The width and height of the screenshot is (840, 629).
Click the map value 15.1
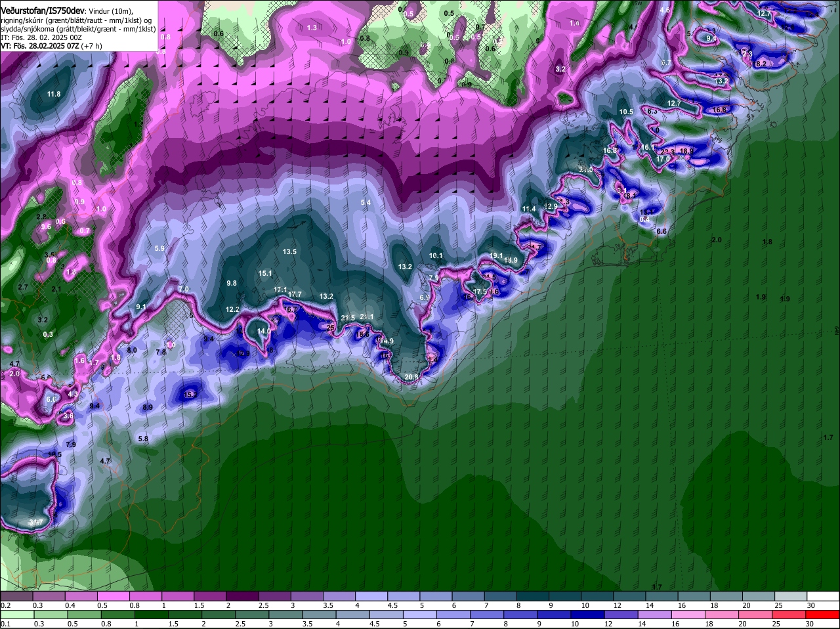click(265, 273)
